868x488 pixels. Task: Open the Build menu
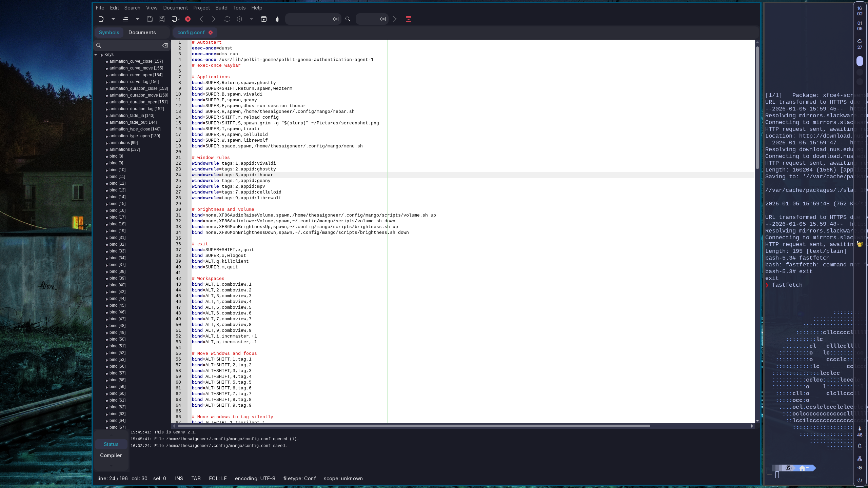coord(221,7)
